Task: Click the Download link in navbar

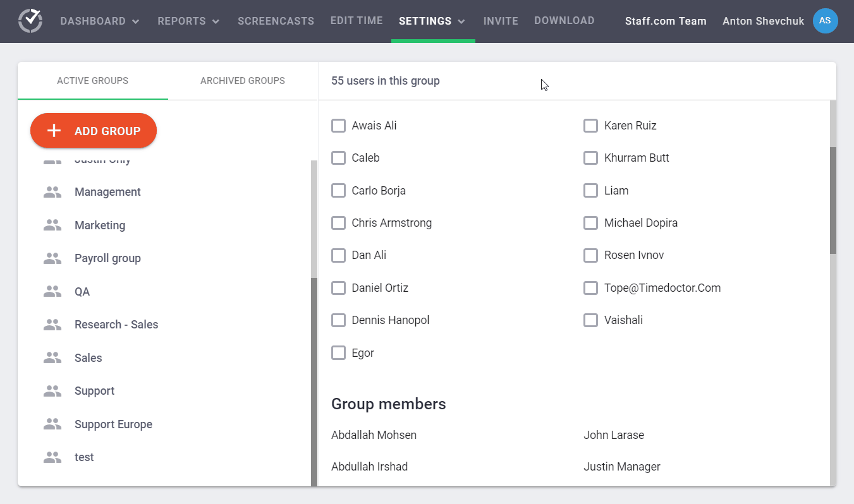Action: click(x=564, y=21)
